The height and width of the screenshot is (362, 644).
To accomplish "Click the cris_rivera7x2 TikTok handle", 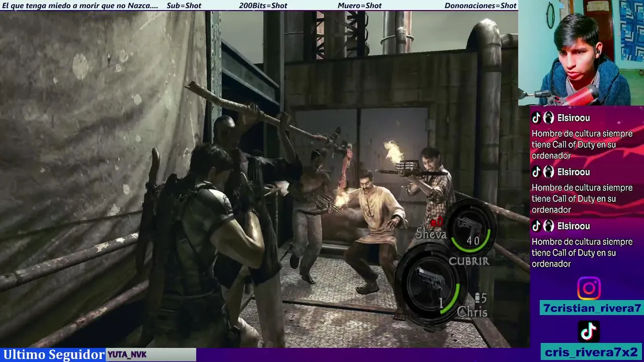I will [x=591, y=351].
